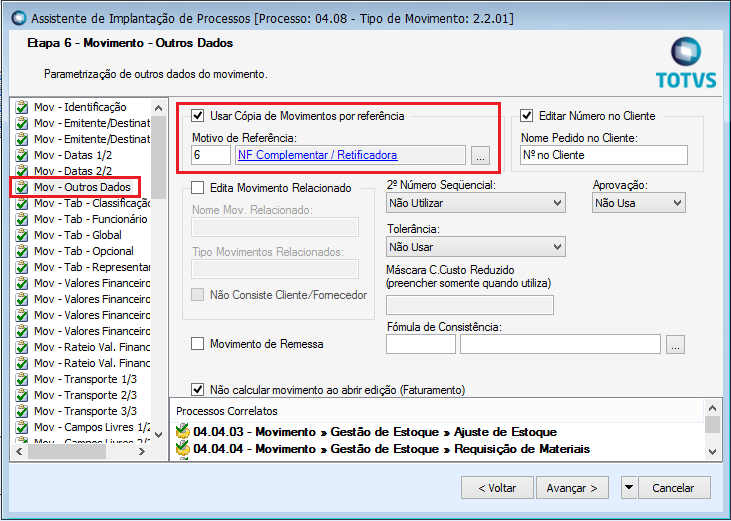Go to Mov - Tab - Global step
731x521 pixels.
77,235
